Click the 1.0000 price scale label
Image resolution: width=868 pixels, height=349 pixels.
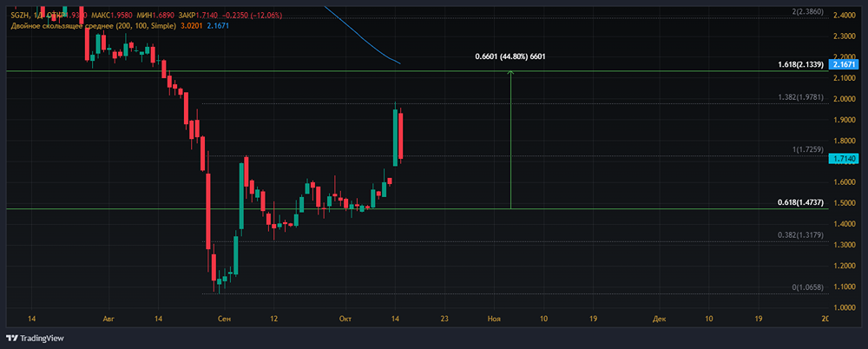(845, 307)
